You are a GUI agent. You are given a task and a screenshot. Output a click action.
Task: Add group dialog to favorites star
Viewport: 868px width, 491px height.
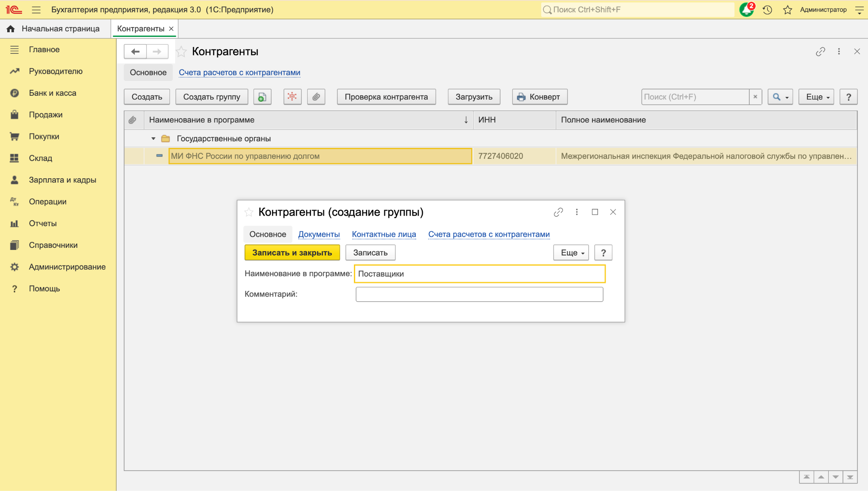[249, 212]
